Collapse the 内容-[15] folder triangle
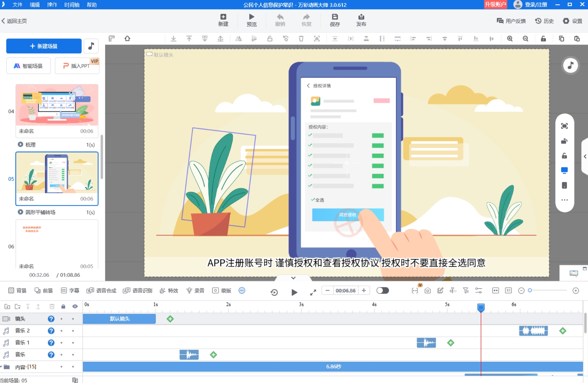588x383 pixels. coord(1,367)
